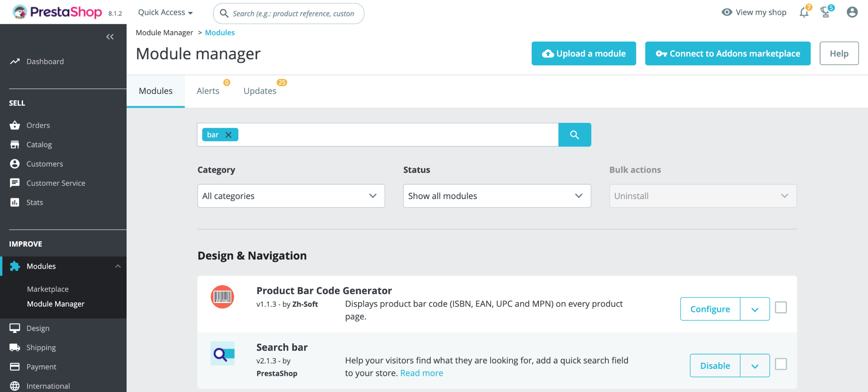
Task: Open Orders from the sidebar
Action: coord(38,125)
